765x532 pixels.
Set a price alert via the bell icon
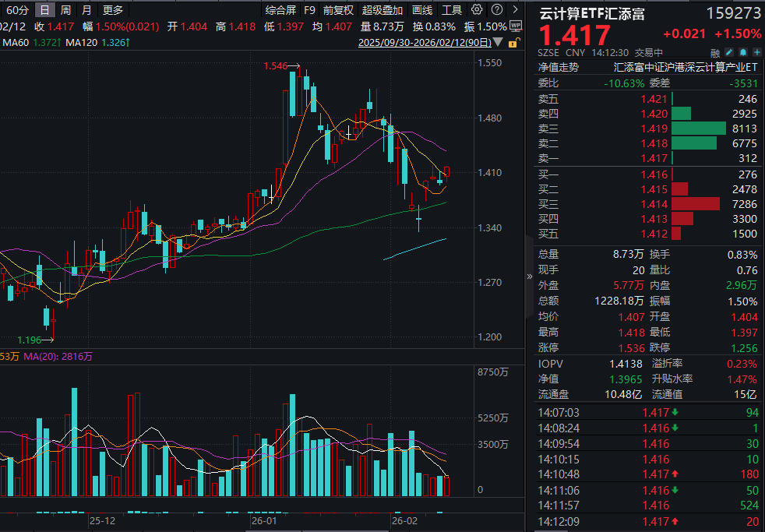(x=742, y=51)
